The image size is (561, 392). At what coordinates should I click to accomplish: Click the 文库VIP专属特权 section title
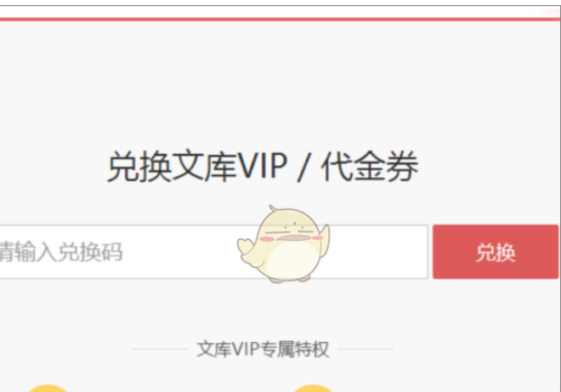[x=263, y=349]
